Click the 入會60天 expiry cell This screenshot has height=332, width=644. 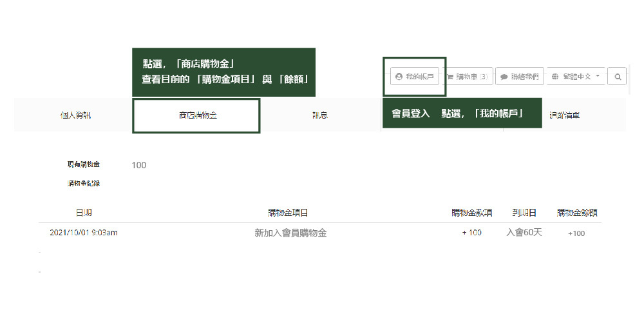[x=524, y=233]
